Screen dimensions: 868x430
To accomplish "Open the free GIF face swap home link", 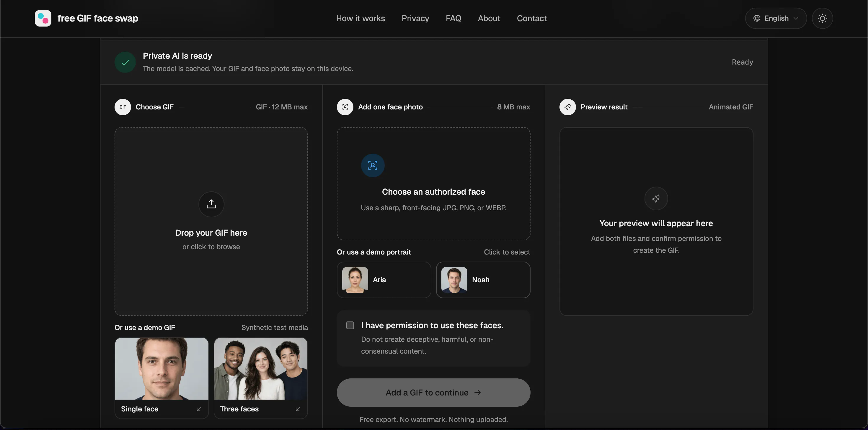I will point(86,18).
